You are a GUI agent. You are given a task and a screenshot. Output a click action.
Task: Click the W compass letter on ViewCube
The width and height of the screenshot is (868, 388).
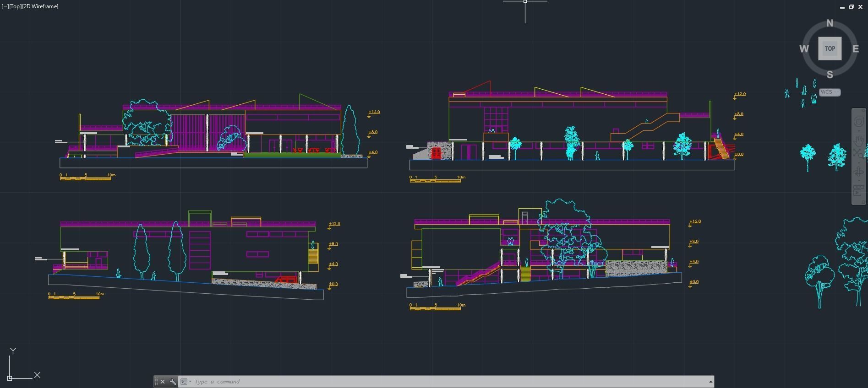click(x=804, y=49)
